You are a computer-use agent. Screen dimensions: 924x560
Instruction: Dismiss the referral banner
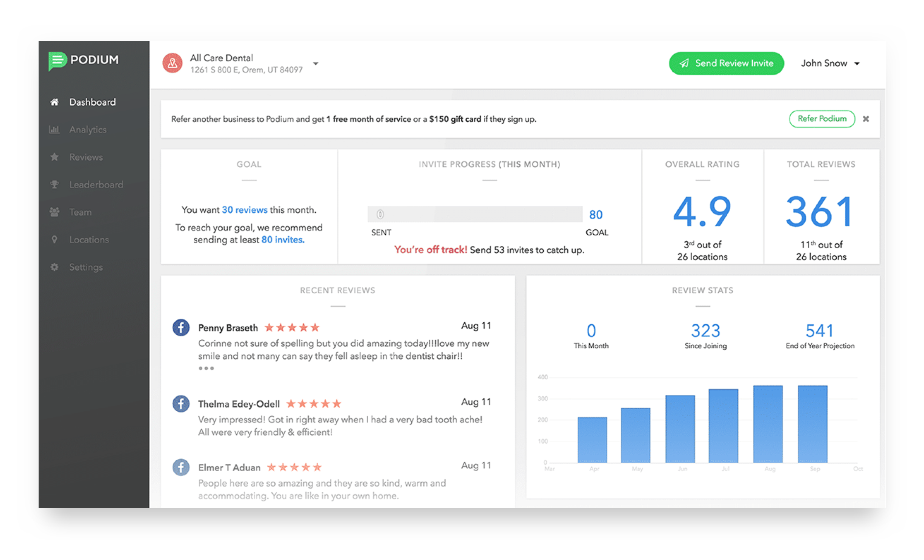tap(866, 119)
